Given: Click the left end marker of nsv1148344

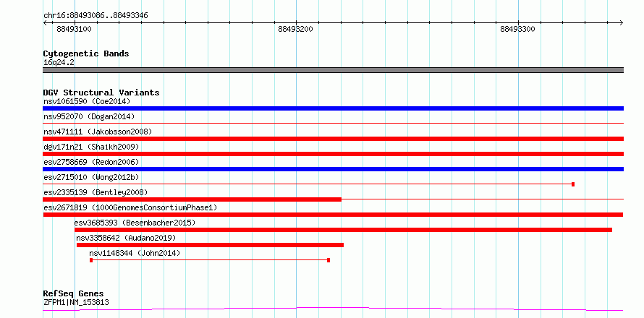Looking at the screenshot, I should 91,260.
